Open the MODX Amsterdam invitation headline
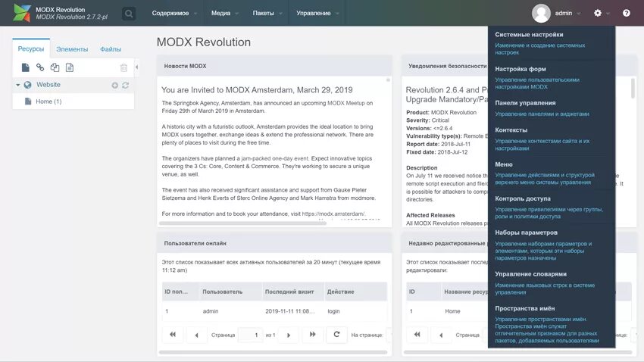Screen dimensions: 644x362 coord(257,90)
